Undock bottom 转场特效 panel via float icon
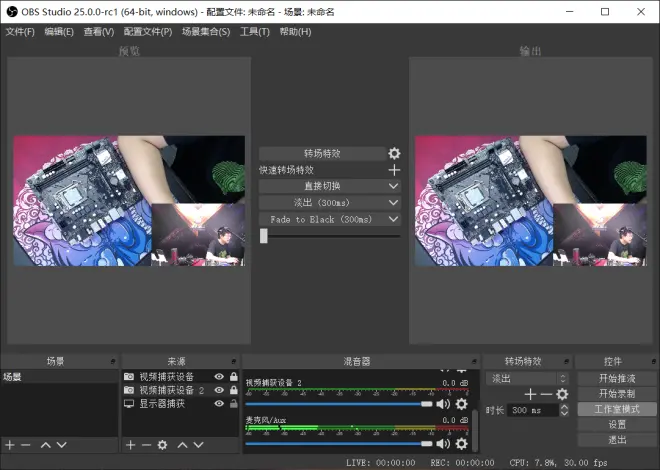 [x=566, y=361]
